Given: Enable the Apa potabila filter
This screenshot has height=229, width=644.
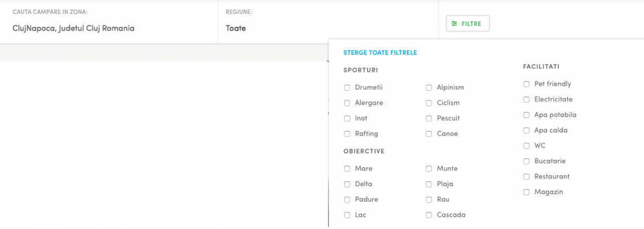Looking at the screenshot, I should 526,115.
